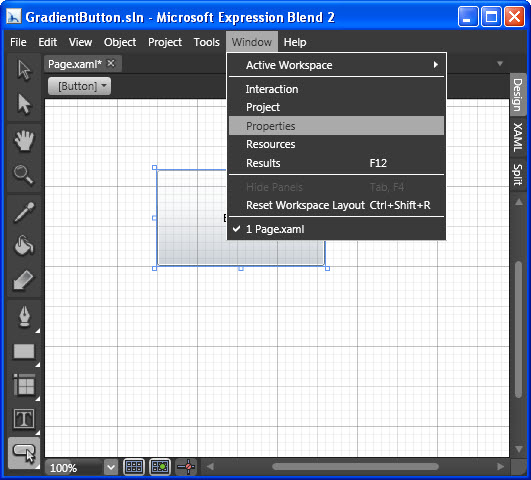Click the scroll up arrow
Viewport: 531px width, 480px height.
tap(518, 202)
